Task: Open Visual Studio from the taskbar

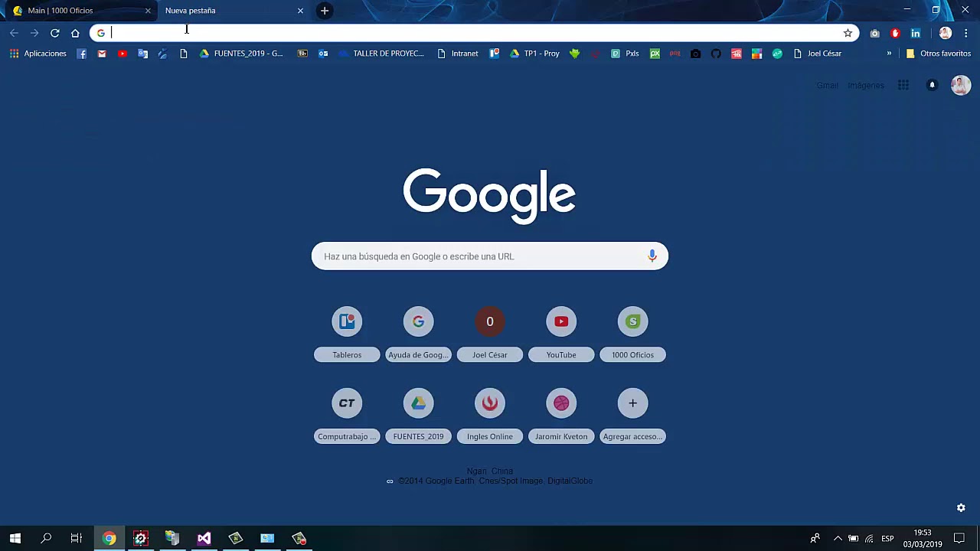Action: click(204, 538)
